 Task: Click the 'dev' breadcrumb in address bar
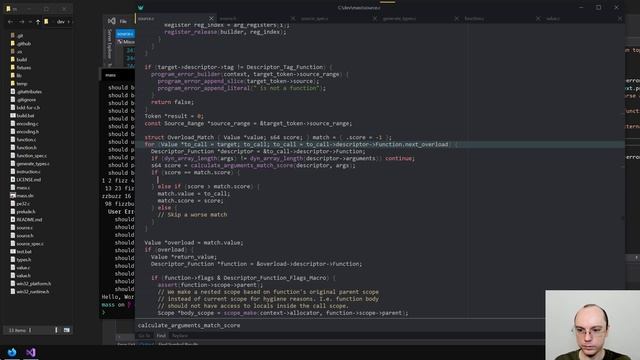tap(60, 22)
